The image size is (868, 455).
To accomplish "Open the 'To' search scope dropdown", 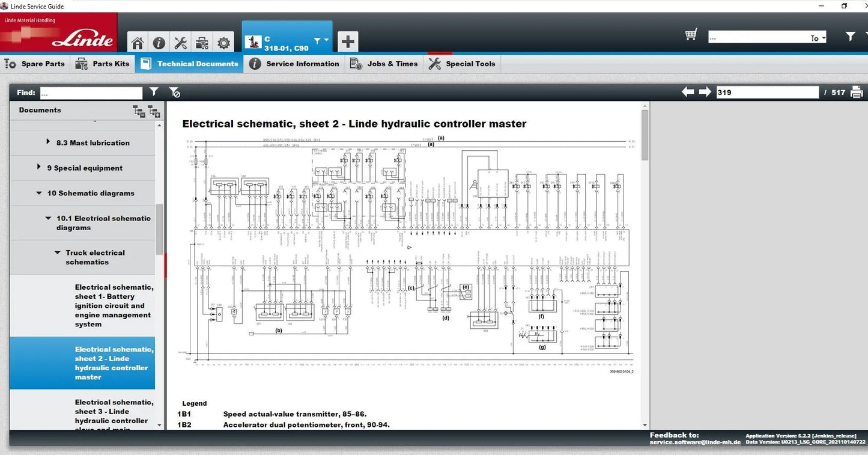I will coord(817,37).
